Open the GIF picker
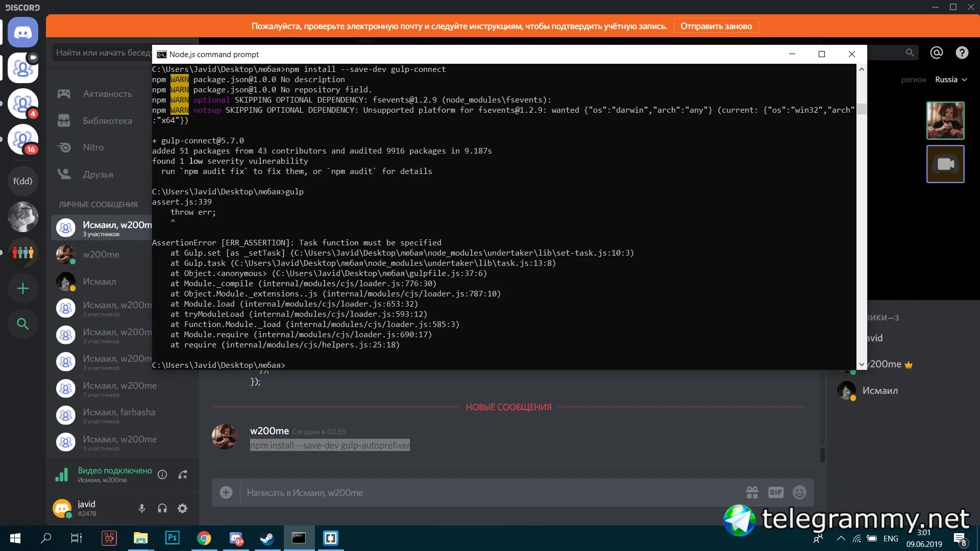Screen dimensions: 980x551 pyautogui.click(x=776, y=492)
